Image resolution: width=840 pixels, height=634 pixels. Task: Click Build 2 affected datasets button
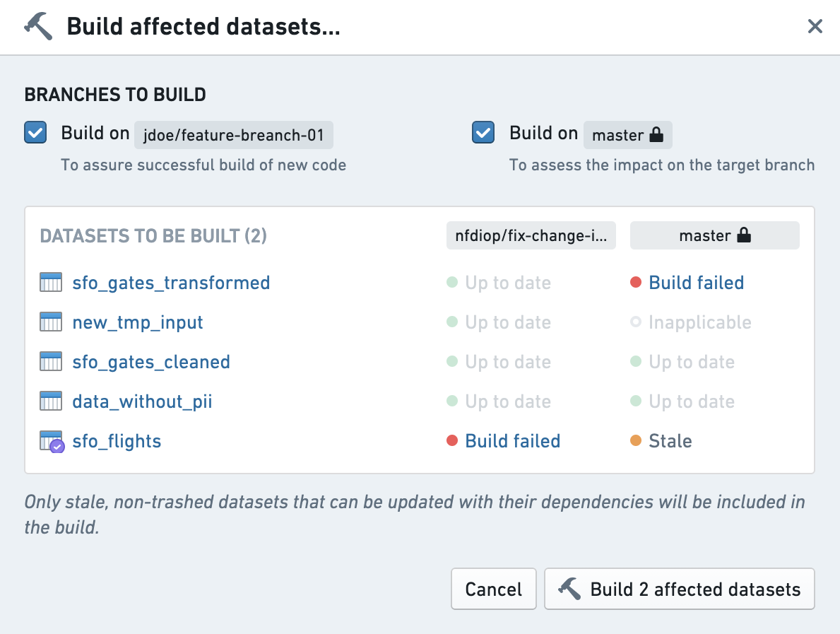tap(680, 589)
